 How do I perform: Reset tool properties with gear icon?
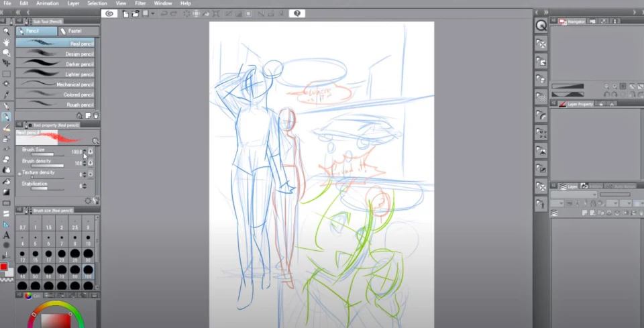pyautogui.click(x=88, y=201)
